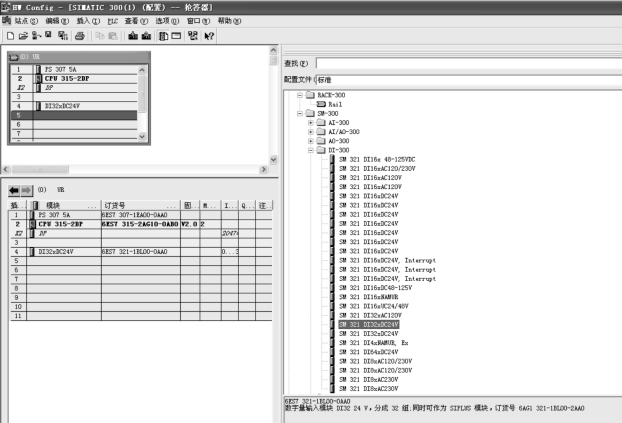Image resolution: width=622 pixels, height=423 pixels.
Task: Open the 帮助 menu
Action: 229,21
